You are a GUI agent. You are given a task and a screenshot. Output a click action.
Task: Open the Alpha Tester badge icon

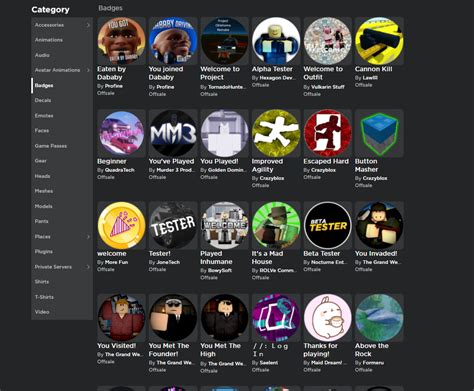click(x=276, y=41)
